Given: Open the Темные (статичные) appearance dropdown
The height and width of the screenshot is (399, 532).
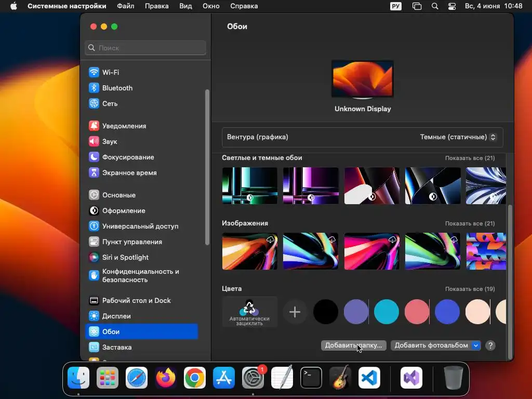Looking at the screenshot, I should coord(458,137).
